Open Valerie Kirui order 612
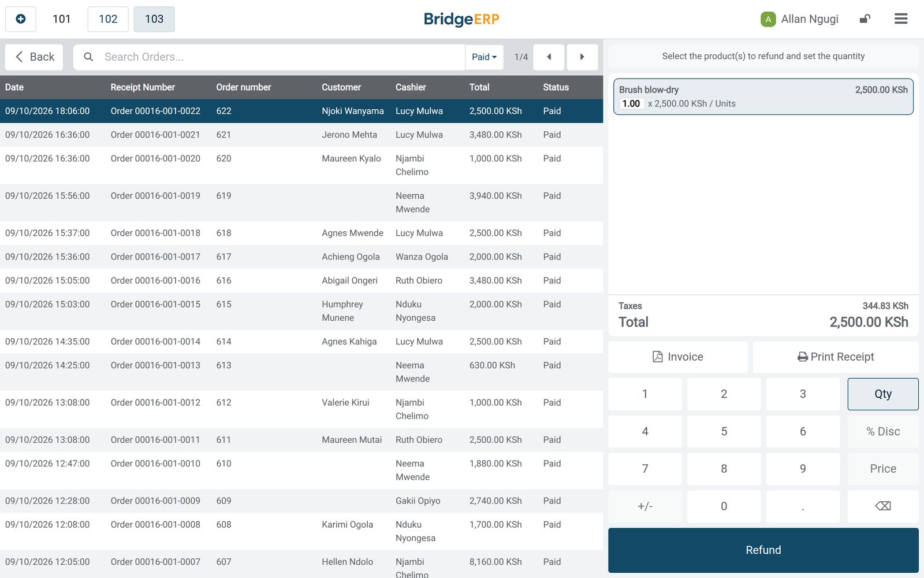924x578 pixels. tap(301, 409)
